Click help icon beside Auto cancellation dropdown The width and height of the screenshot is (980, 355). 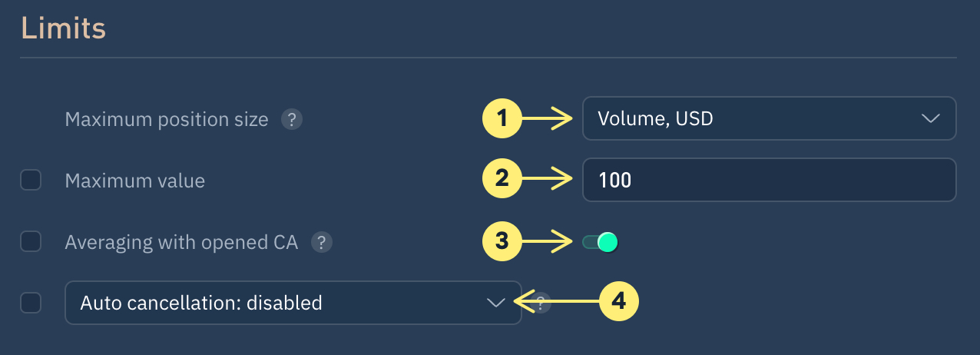coord(542,303)
